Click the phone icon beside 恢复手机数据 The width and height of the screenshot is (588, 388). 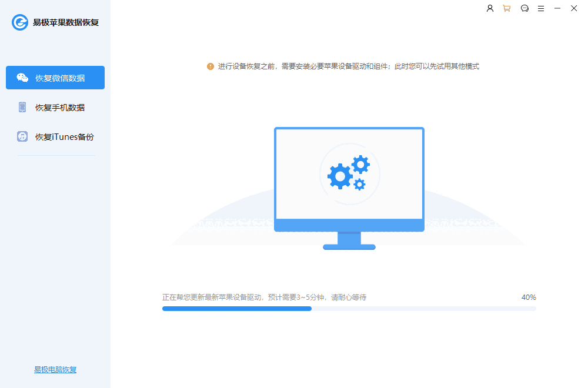coord(22,107)
